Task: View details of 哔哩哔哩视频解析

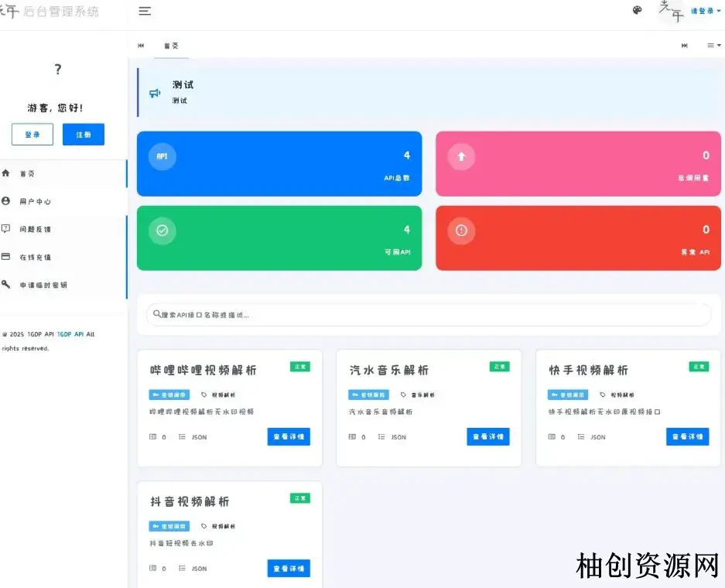Action: click(x=289, y=436)
